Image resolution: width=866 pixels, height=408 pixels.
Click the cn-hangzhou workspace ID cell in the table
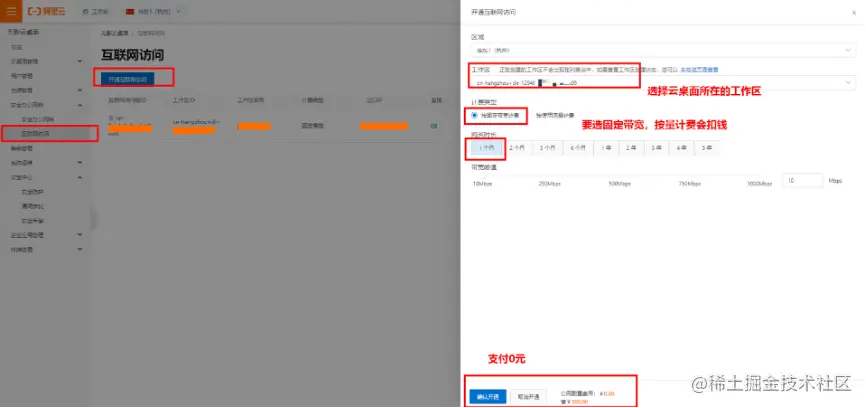click(197, 126)
